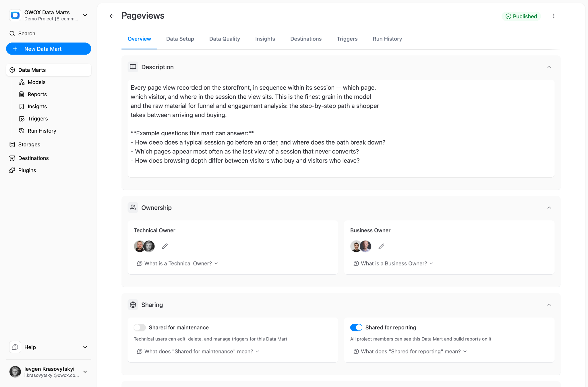This screenshot has width=588, height=387.
Task: Open the Run History tab
Action: coord(387,39)
